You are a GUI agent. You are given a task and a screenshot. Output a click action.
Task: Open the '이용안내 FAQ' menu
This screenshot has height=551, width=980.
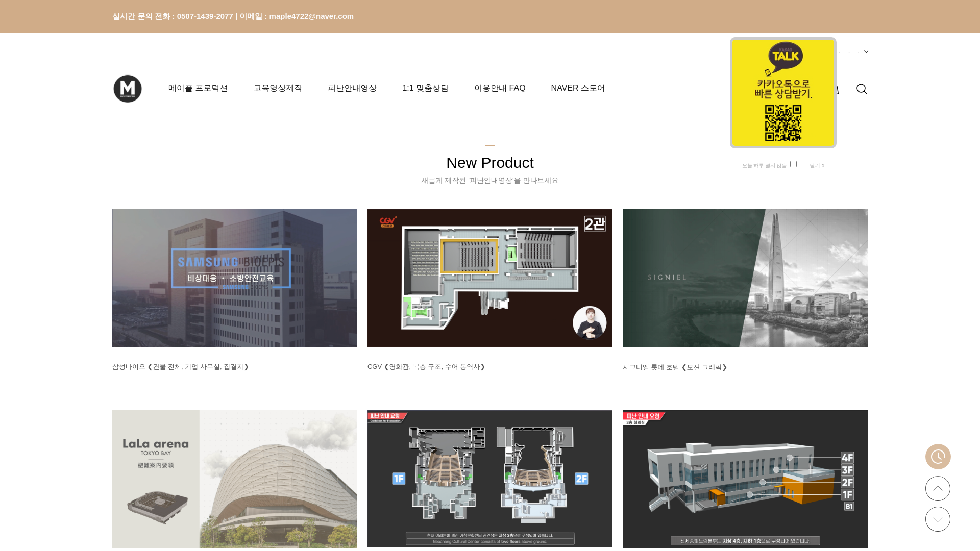pyautogui.click(x=500, y=88)
